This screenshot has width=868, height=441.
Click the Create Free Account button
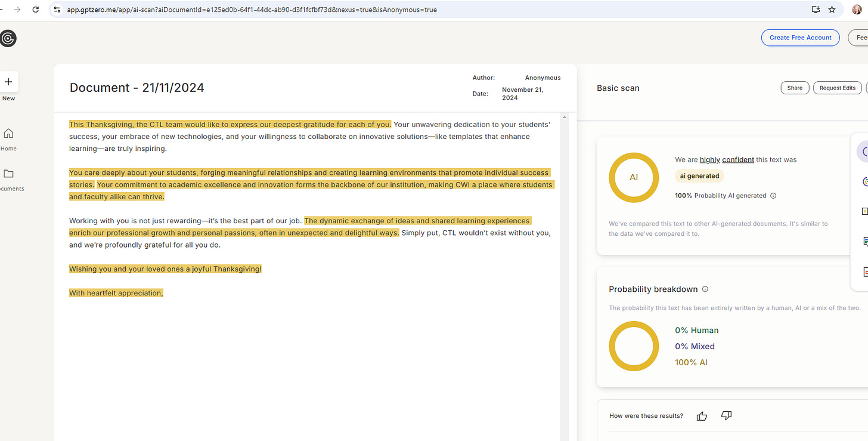click(800, 38)
